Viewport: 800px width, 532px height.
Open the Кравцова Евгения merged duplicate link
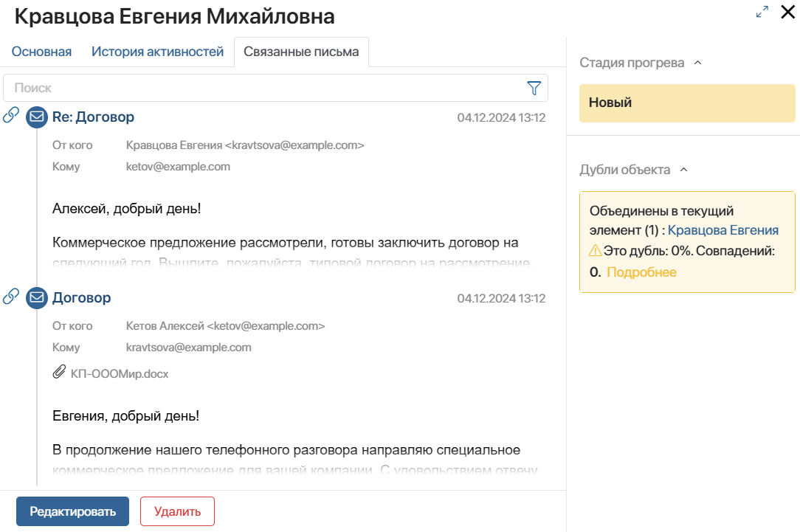(x=723, y=230)
